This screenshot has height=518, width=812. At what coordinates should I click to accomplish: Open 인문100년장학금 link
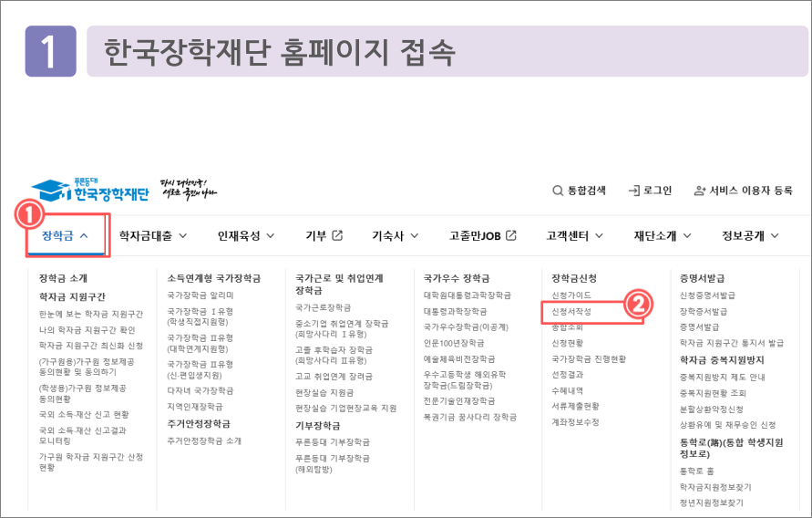(454, 343)
